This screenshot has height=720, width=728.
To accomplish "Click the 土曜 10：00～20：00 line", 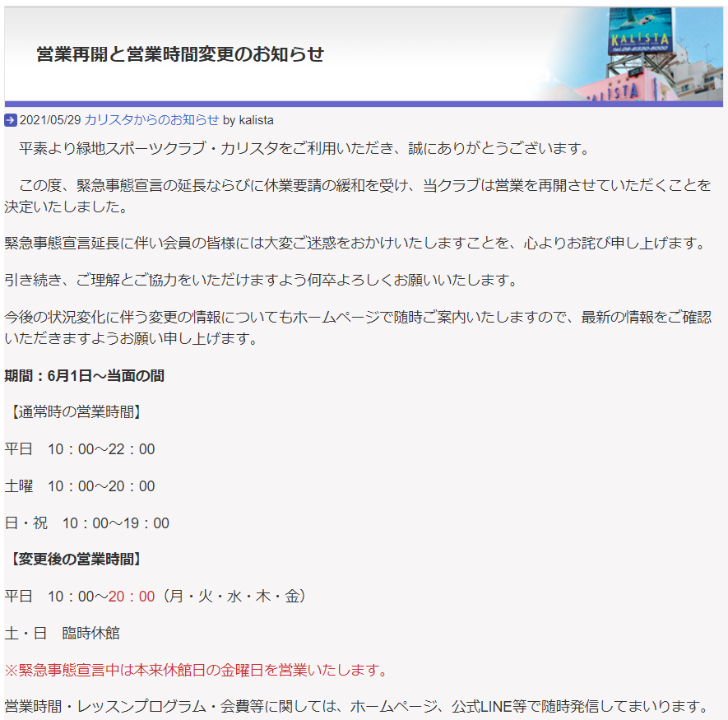I will point(80,486).
